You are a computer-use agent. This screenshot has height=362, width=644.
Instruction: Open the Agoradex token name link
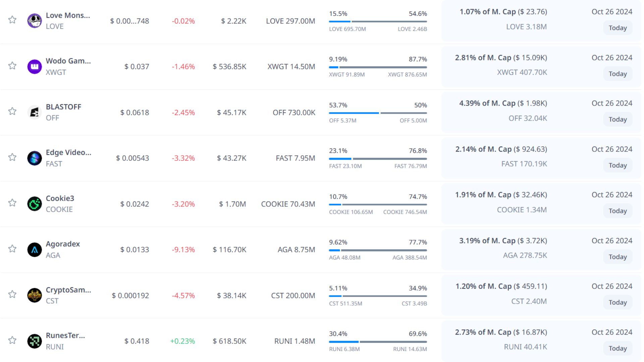pyautogui.click(x=63, y=244)
